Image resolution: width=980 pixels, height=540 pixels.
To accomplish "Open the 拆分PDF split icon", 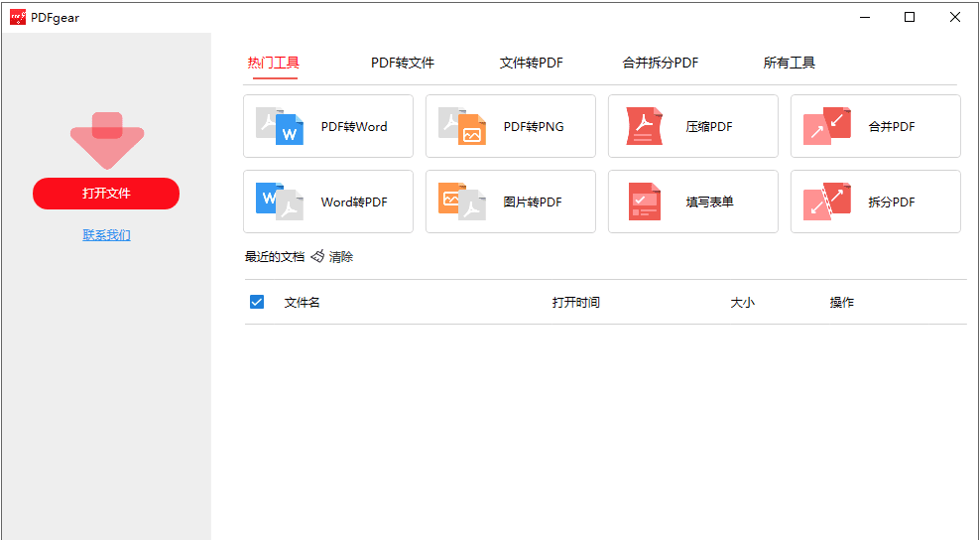I will pos(827,202).
